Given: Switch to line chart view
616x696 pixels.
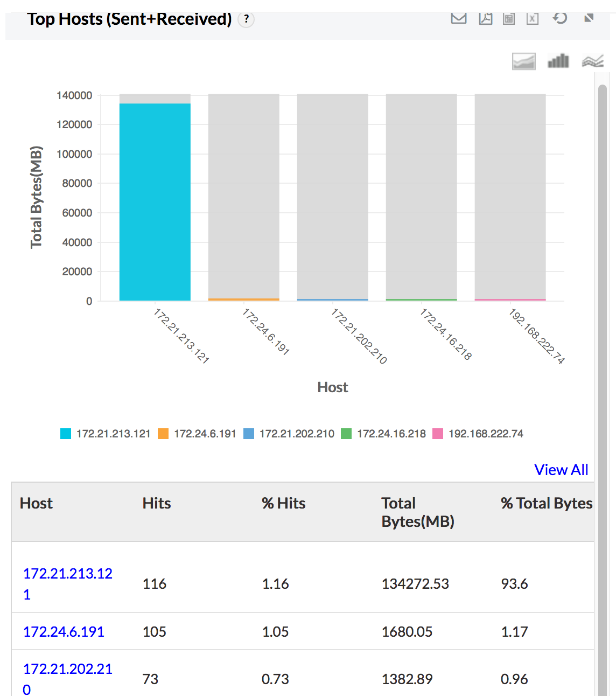Looking at the screenshot, I should pyautogui.click(x=592, y=61).
